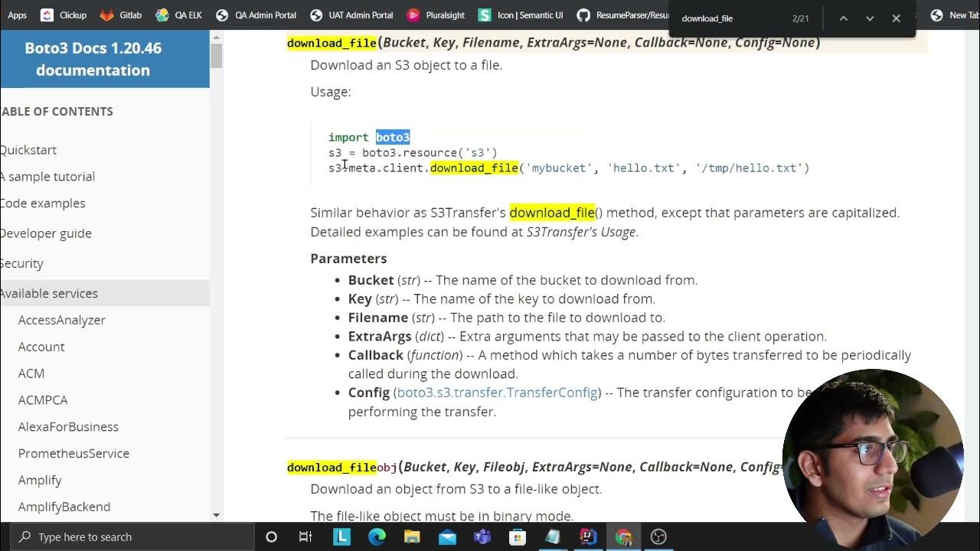Open A sample tutorial page

(47, 177)
